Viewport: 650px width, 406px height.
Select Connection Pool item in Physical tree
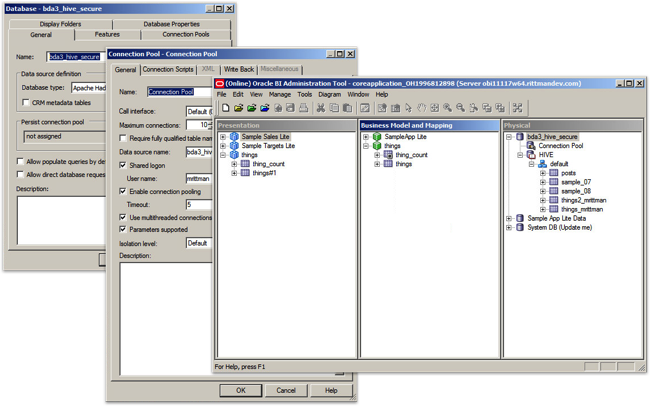pyautogui.click(x=560, y=146)
